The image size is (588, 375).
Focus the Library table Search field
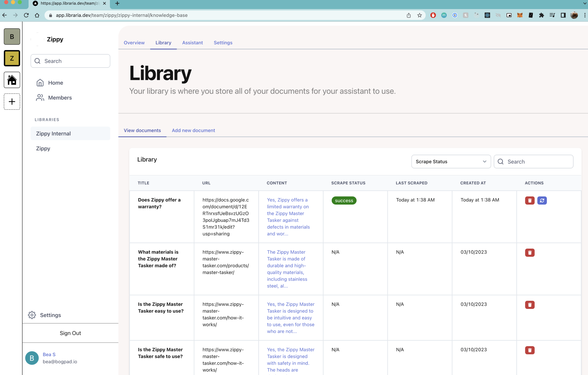pyautogui.click(x=533, y=162)
